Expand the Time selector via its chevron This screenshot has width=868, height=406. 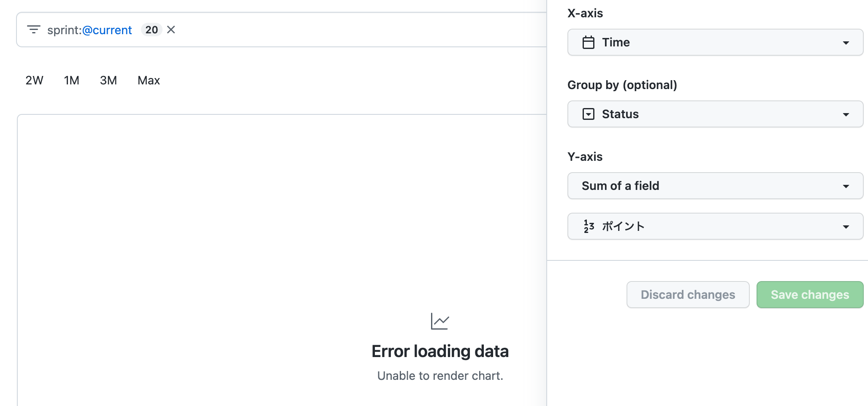[846, 42]
